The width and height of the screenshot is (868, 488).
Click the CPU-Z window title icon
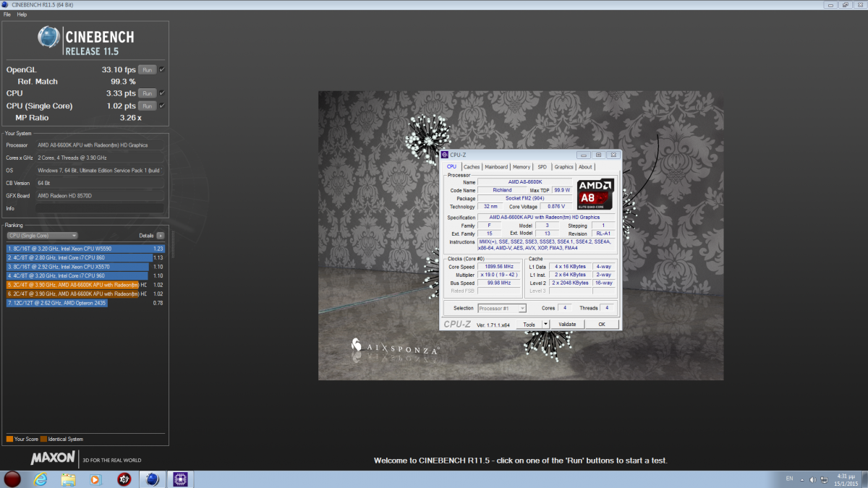[x=445, y=155]
